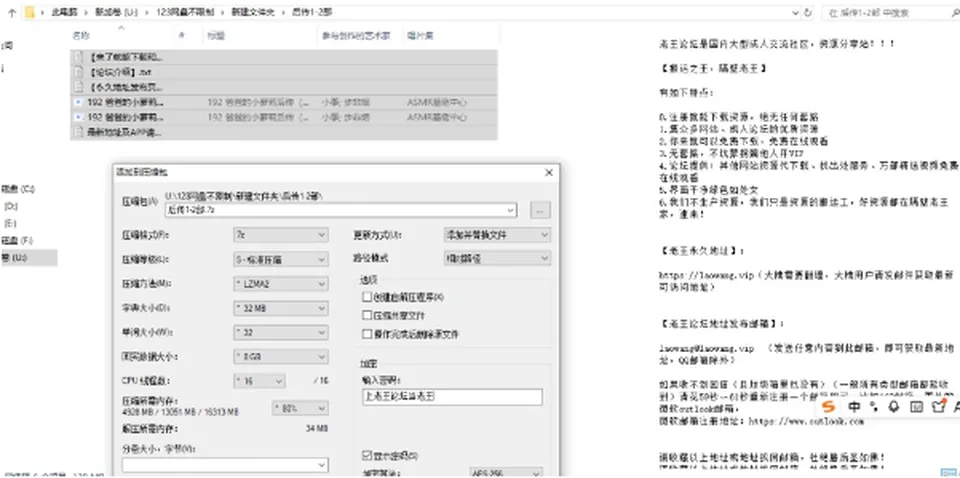This screenshot has width=960, height=478.
Task: Edit archive name field 后传1-2部.7z
Action: [x=335, y=210]
